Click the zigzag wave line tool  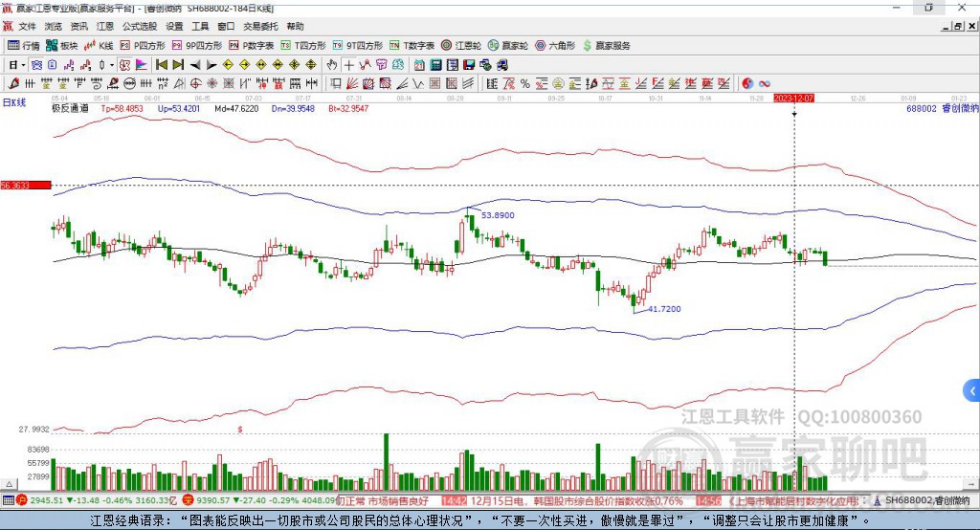click(x=417, y=83)
